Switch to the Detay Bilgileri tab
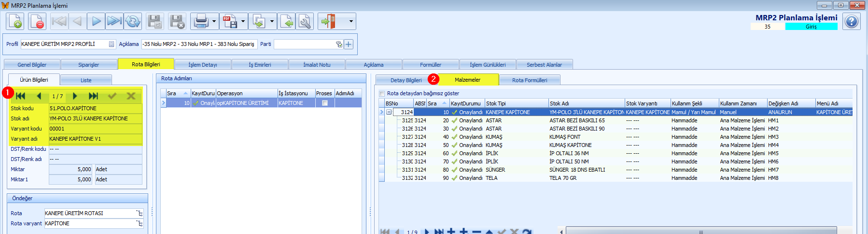 [x=406, y=80]
